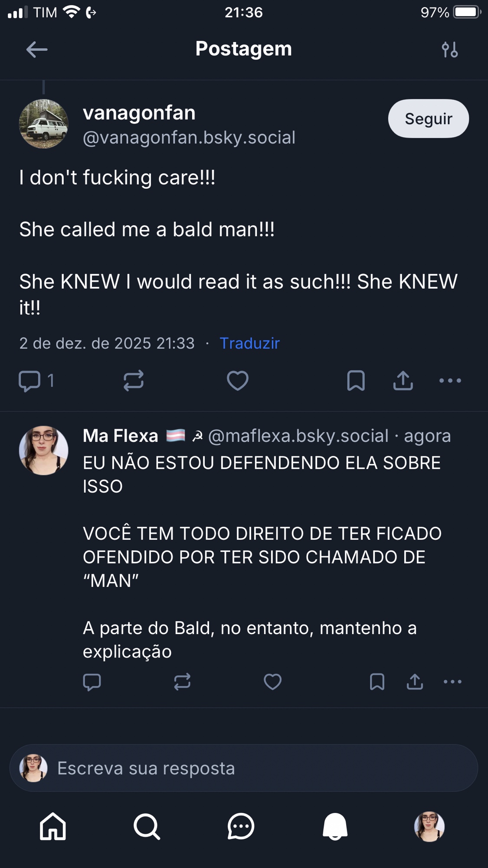Reply to vanagonfan's post via comment icon

(x=29, y=381)
